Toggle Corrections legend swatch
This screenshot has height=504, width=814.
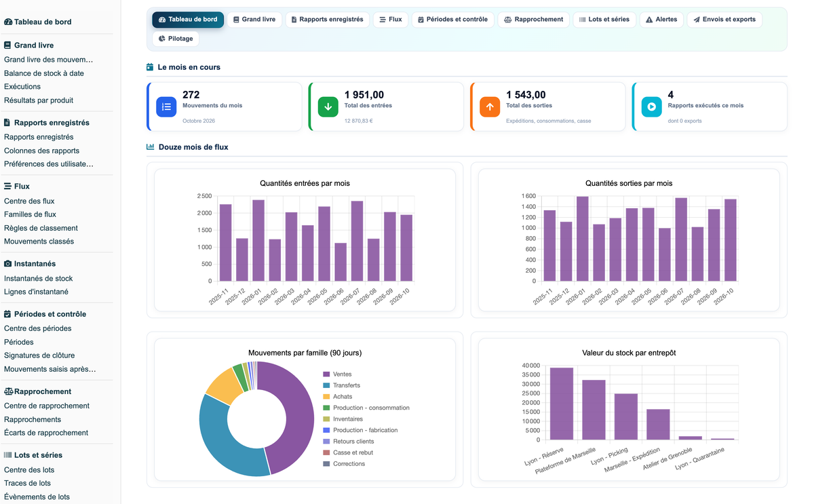tap(326, 464)
